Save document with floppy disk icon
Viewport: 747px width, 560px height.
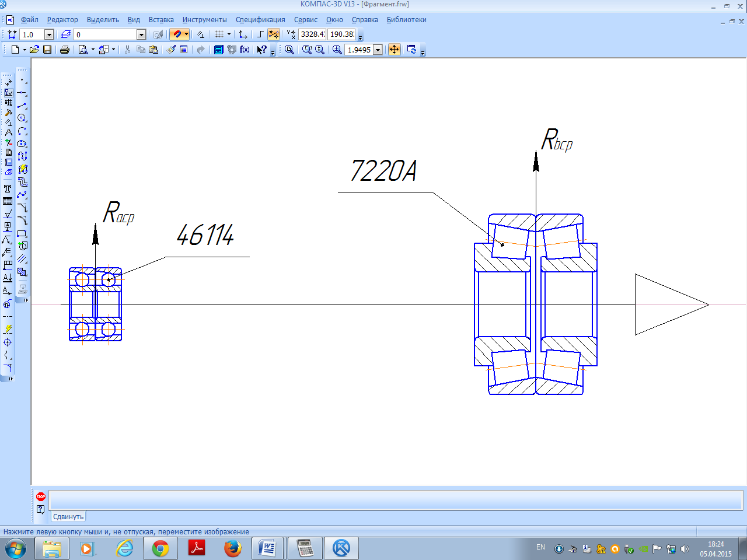[47, 50]
